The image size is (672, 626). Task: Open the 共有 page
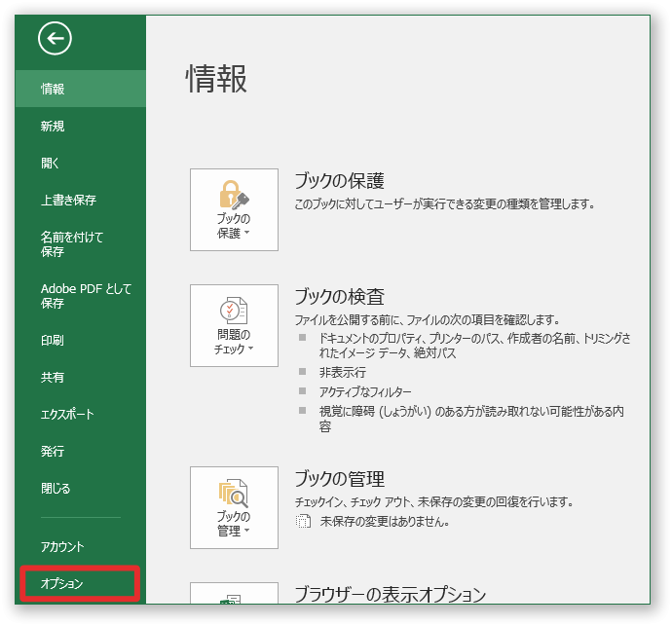click(81, 377)
